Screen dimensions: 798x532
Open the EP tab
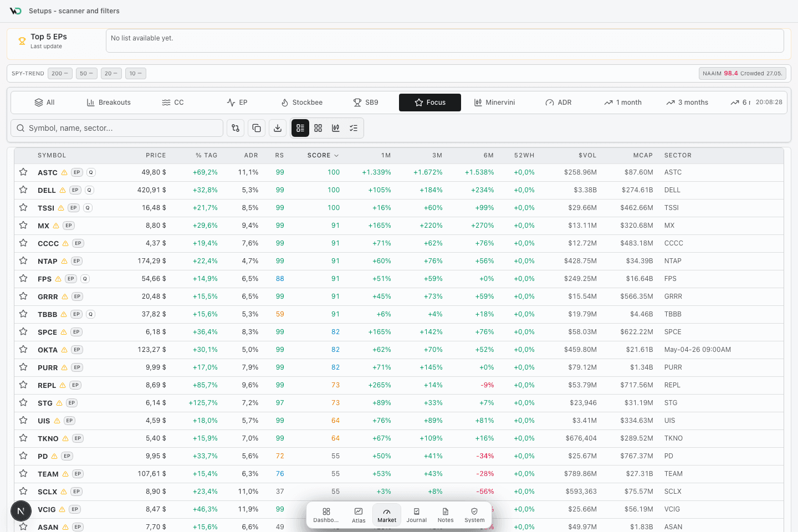(x=237, y=103)
